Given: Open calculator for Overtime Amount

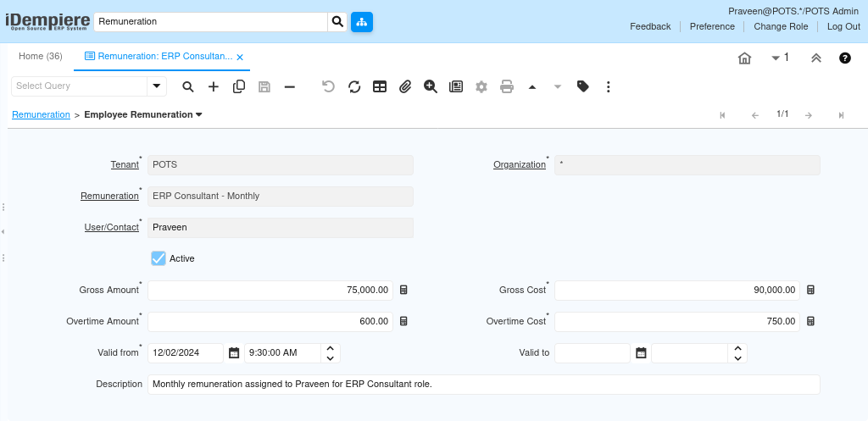Looking at the screenshot, I should tap(403, 321).
